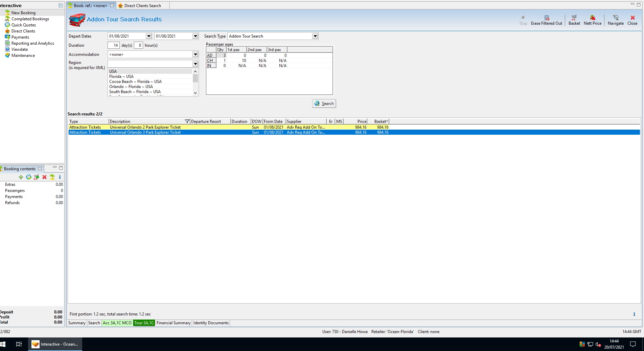Image resolution: width=644 pixels, height=351 pixels.
Task: Sort results by the Supplier column header
Action: tap(306, 122)
